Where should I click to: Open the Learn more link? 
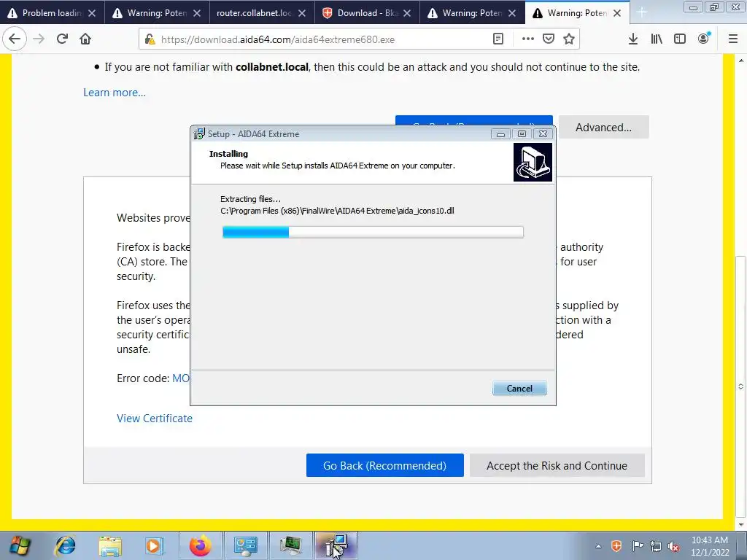click(115, 93)
